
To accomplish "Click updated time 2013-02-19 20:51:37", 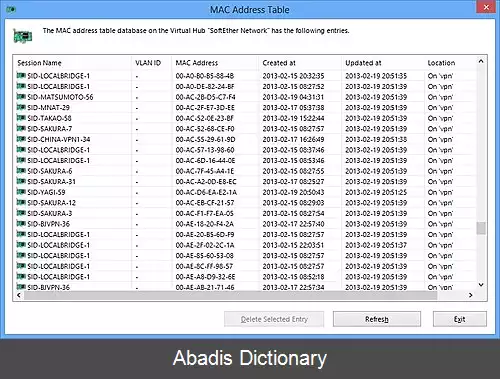I will pos(376,245).
